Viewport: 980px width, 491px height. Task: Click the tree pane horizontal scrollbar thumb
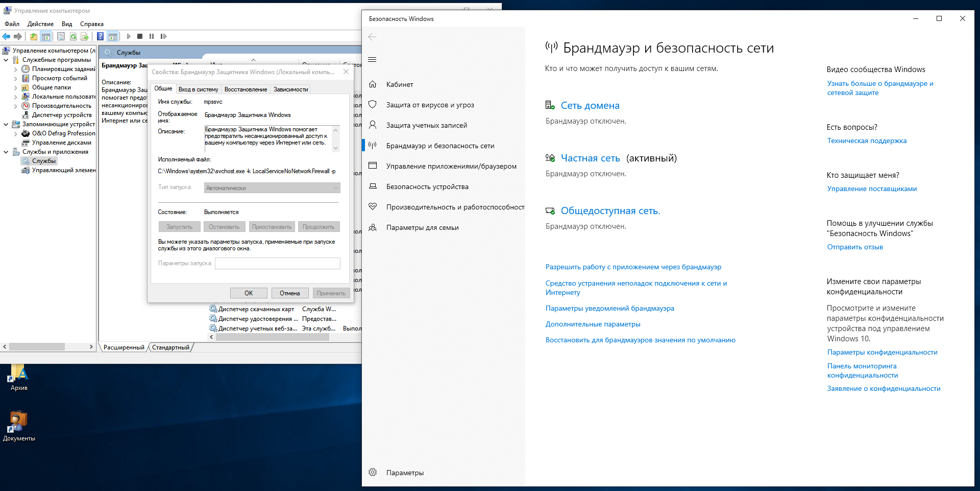coord(37,347)
